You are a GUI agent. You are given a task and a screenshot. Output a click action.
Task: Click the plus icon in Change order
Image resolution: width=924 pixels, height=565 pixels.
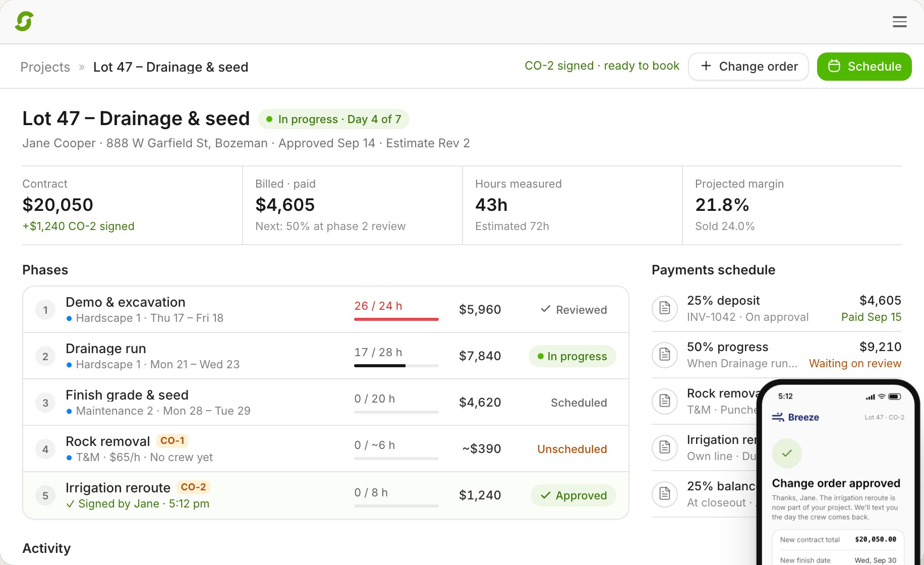tap(706, 66)
